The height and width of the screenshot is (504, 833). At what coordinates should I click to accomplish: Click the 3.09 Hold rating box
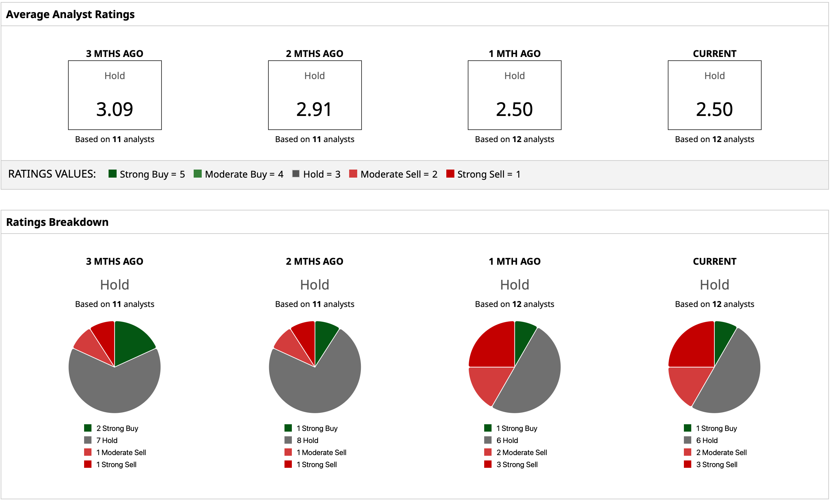click(x=115, y=95)
